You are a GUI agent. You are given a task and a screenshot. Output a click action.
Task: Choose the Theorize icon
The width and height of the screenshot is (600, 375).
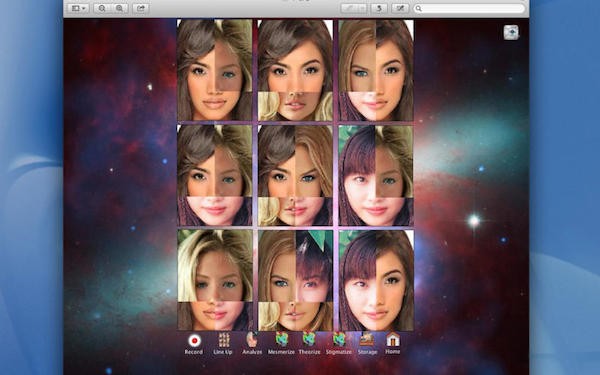pyautogui.click(x=309, y=340)
